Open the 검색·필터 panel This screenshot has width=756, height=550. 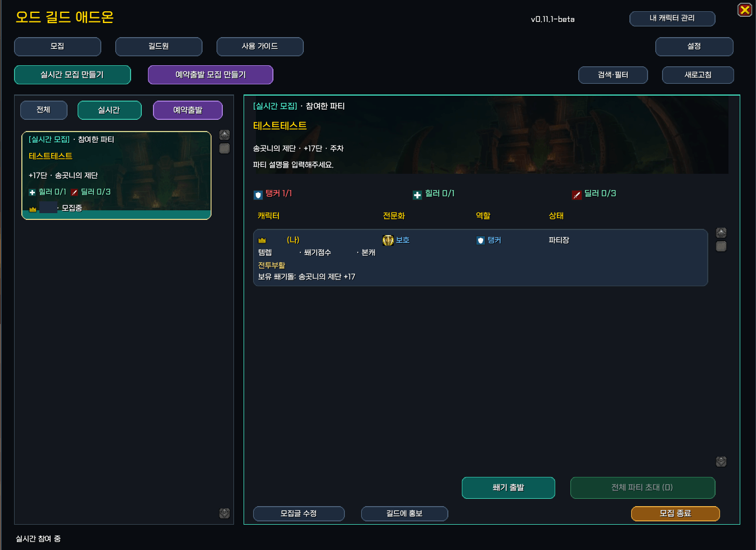point(613,75)
